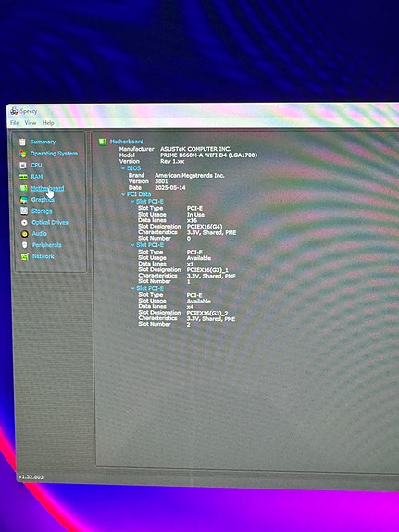Open the RAM module icon
The image size is (399, 532).
[x=23, y=177]
